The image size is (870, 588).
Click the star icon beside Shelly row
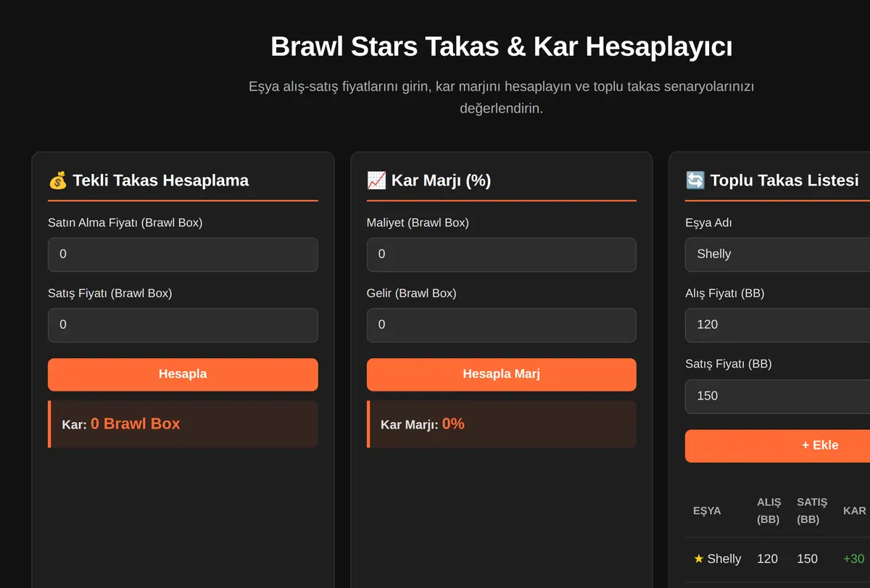(x=699, y=558)
